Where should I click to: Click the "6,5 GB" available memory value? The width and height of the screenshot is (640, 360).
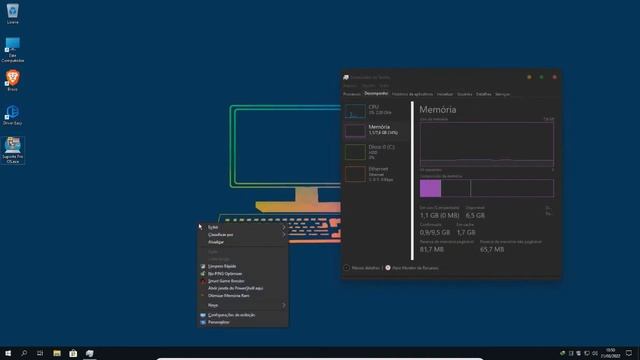(476, 215)
